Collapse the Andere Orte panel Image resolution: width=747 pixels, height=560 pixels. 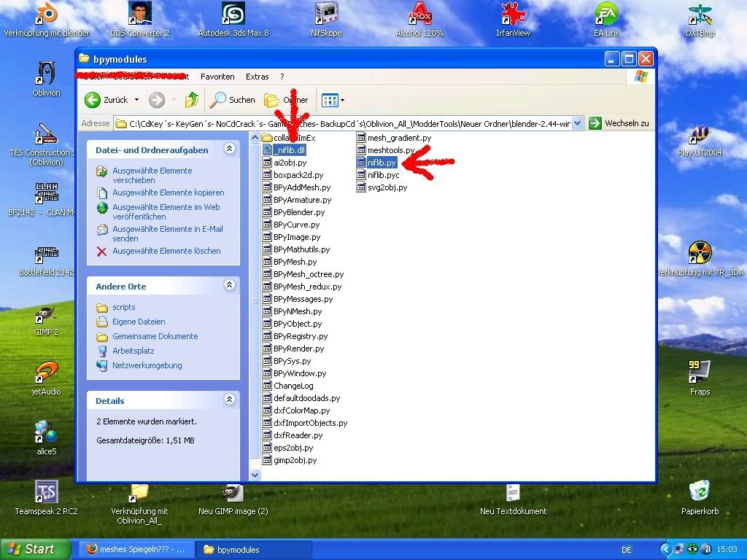(x=229, y=286)
